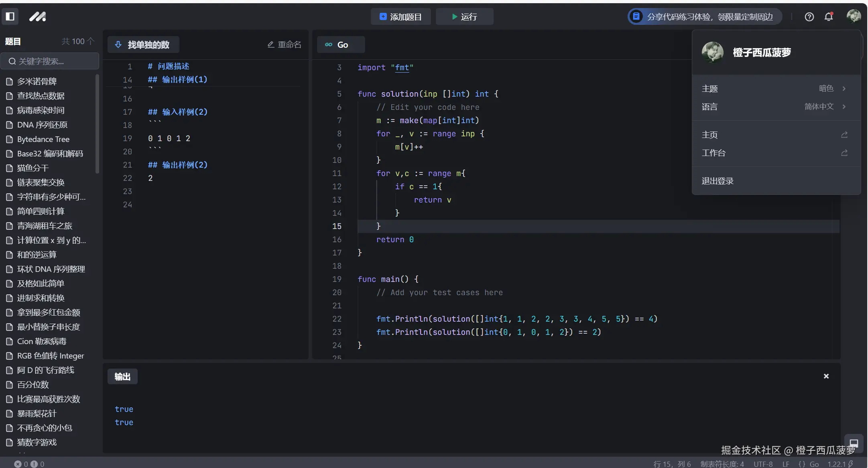This screenshot has height=468, width=868.
Task: Click the Go link icon in tab
Action: point(329,45)
